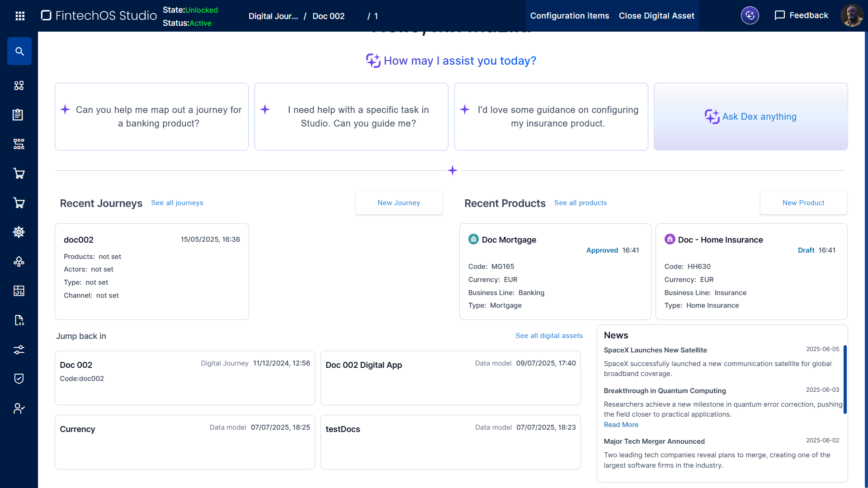The height and width of the screenshot is (488, 868).
Task: Open the clipboard icon in sidebar
Action: [x=19, y=115]
